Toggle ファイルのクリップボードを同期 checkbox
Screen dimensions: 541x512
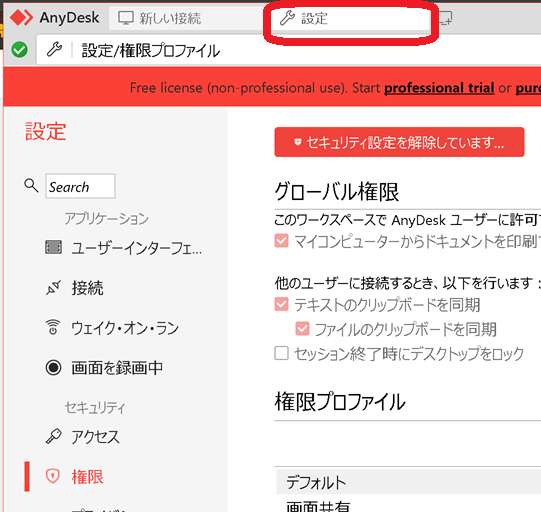coord(302,328)
